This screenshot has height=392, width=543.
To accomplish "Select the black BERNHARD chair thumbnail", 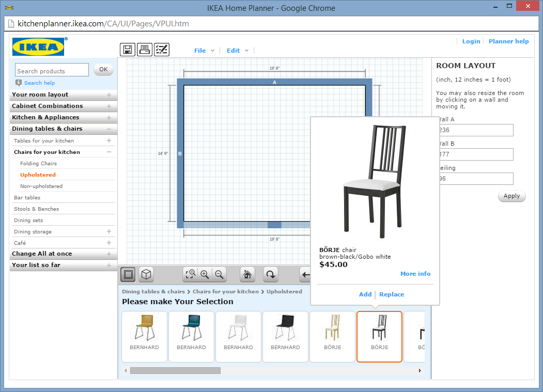I will click(x=285, y=337).
